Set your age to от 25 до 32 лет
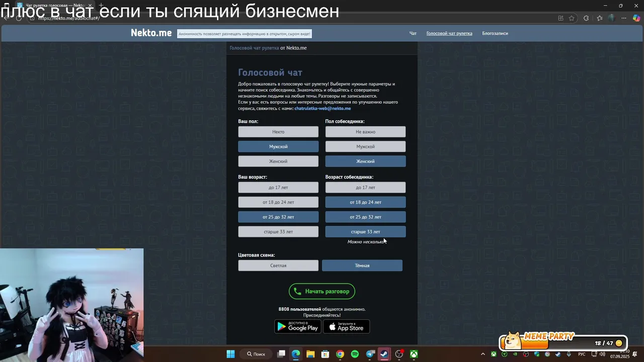 (x=278, y=217)
